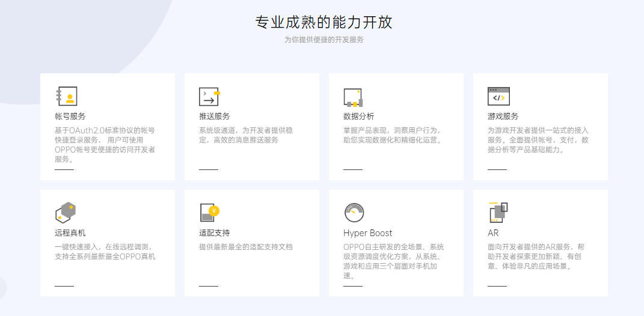Screen dimensions: 644x316
Task: Select the 数据分析 heading
Action: (x=359, y=117)
